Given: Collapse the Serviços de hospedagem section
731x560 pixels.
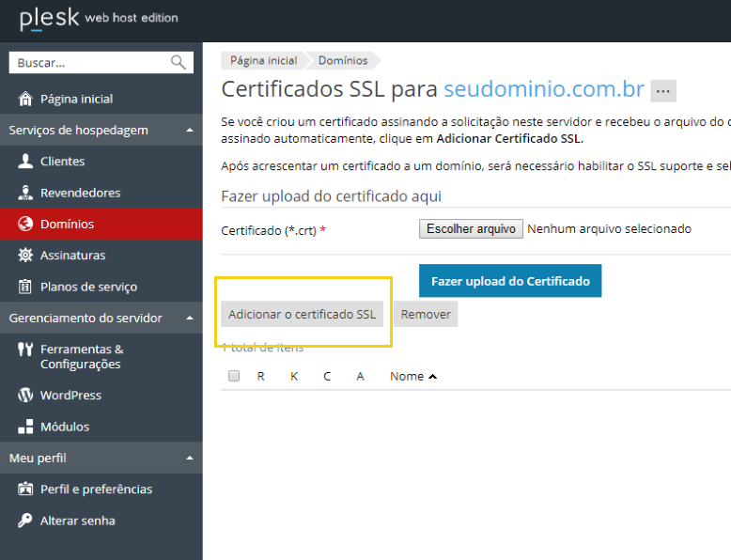Looking at the screenshot, I should pyautogui.click(x=190, y=130).
